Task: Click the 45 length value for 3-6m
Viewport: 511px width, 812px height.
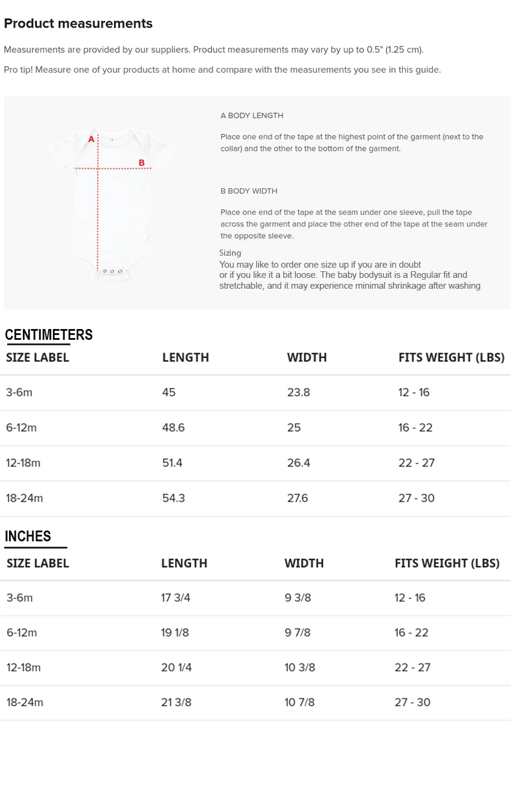Action: click(169, 392)
